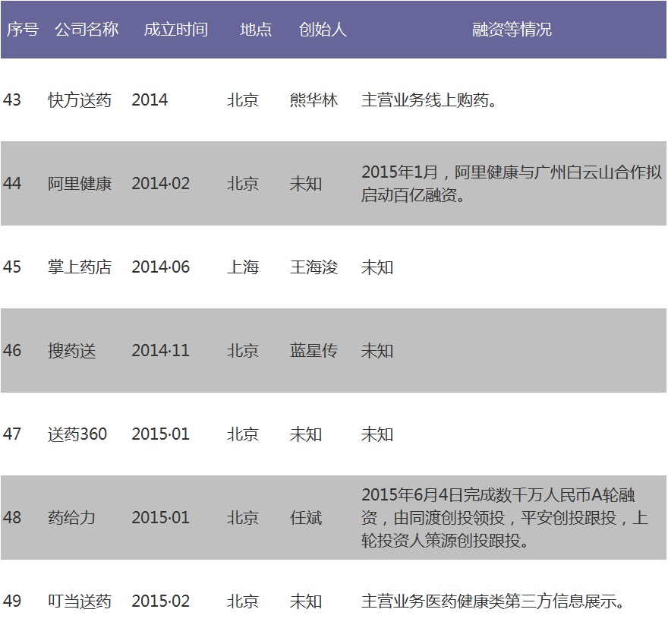Click 药给力's founding date 2015·01
Viewport: 668px width, 644px height.
(x=161, y=518)
